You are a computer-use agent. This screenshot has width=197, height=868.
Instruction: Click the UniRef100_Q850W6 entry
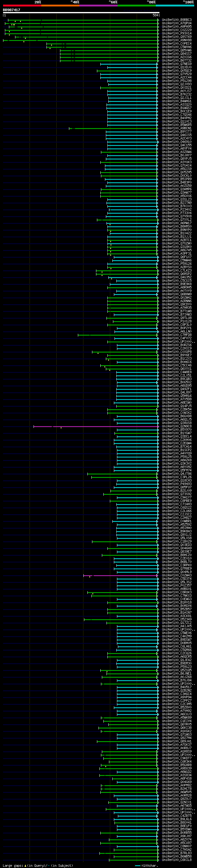tap(177, 50)
